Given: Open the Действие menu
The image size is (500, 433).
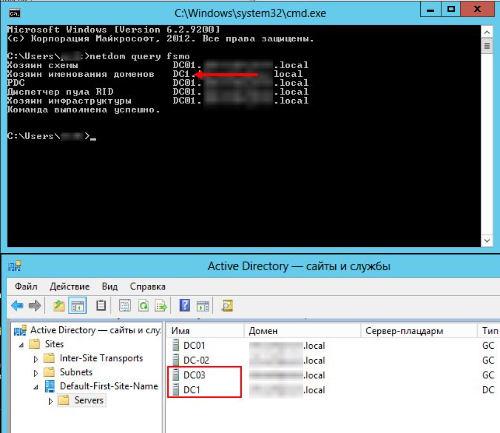Looking at the screenshot, I should point(69,286).
